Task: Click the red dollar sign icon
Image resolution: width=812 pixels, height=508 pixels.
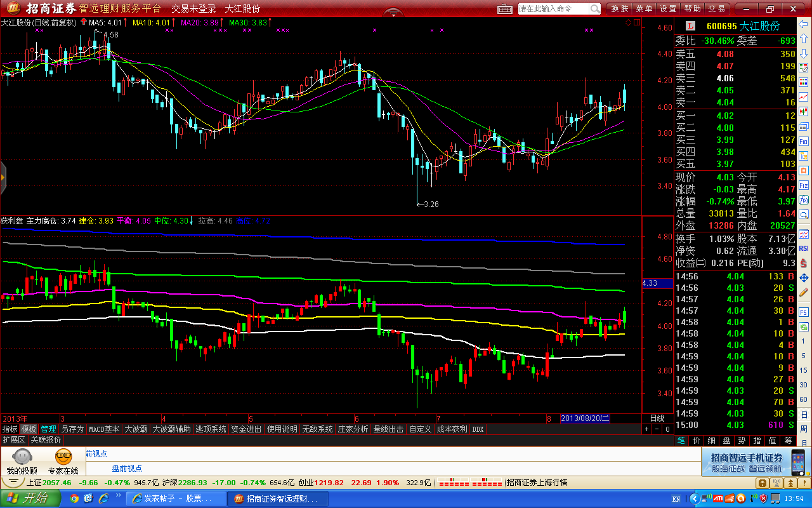Action: [x=803, y=263]
